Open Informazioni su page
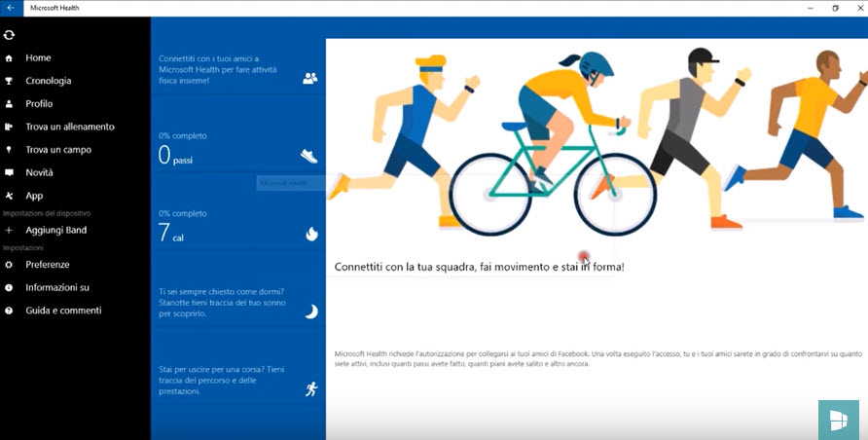 pyautogui.click(x=57, y=288)
